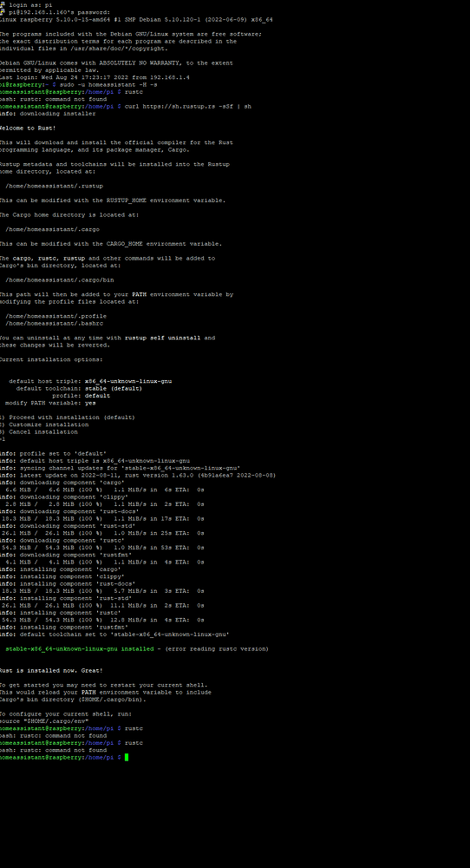The width and height of the screenshot is (470, 868).
Task: Click the 'default host triple: x86_64-unknown-linux-gnu' option line
Action: [x=90, y=381]
